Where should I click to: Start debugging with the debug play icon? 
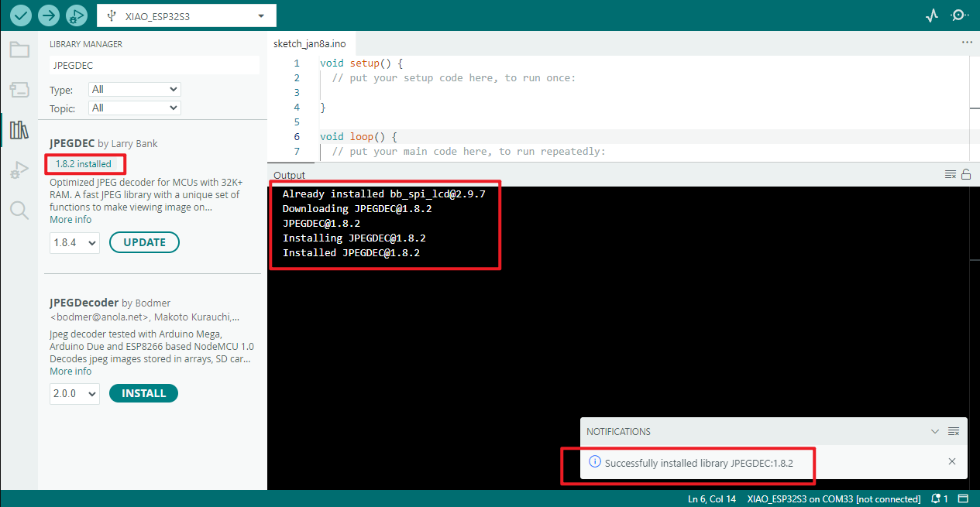[76, 15]
